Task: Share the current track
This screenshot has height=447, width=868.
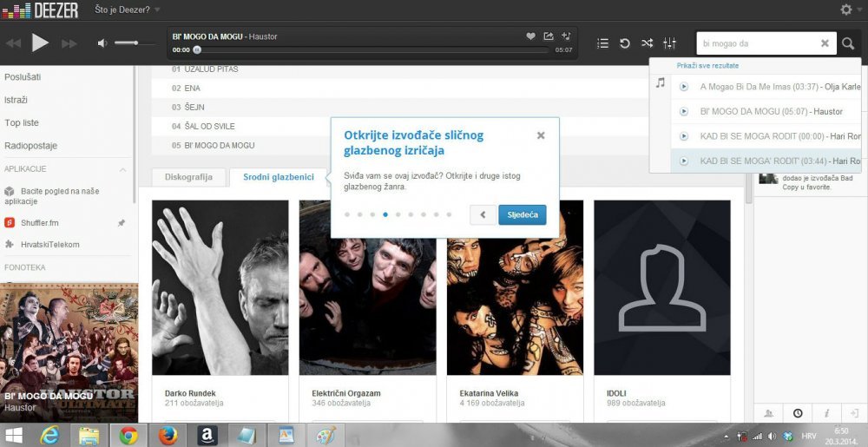Action: coord(548,36)
